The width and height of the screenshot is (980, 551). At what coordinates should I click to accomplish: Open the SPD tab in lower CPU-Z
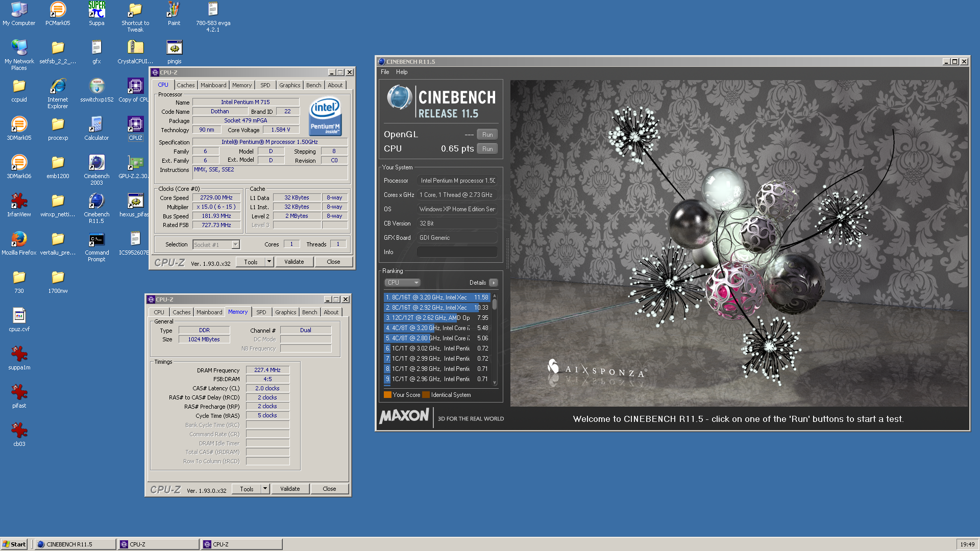261,312
